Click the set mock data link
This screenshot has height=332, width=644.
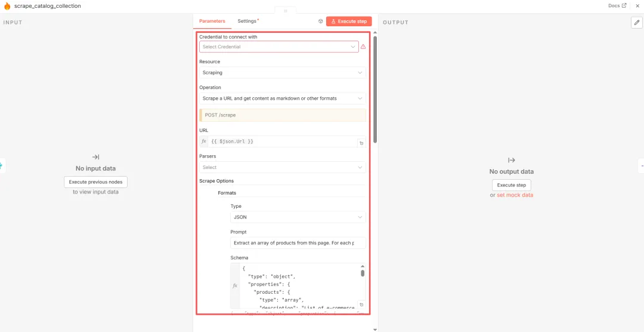pos(515,195)
